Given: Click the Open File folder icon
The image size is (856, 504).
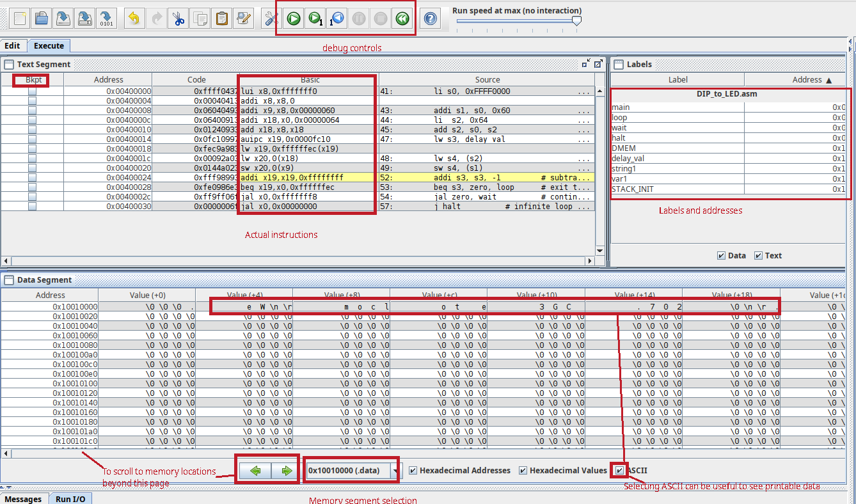Looking at the screenshot, I should [x=42, y=19].
